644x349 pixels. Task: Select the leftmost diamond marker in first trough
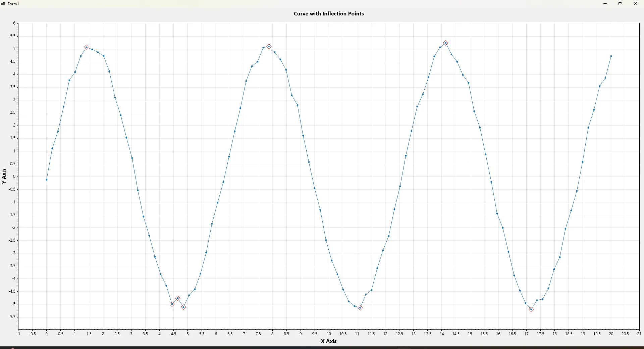click(x=172, y=304)
